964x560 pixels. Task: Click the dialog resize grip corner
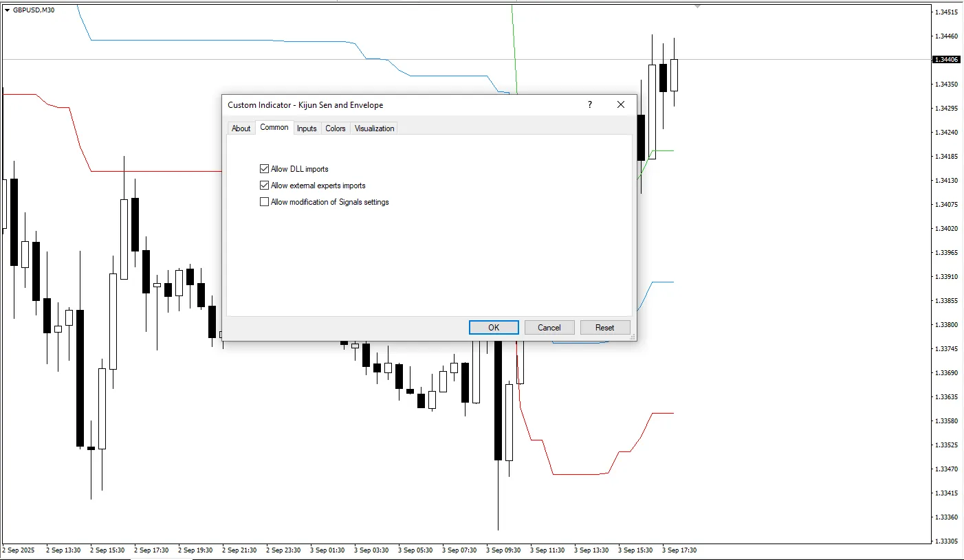coord(633,337)
